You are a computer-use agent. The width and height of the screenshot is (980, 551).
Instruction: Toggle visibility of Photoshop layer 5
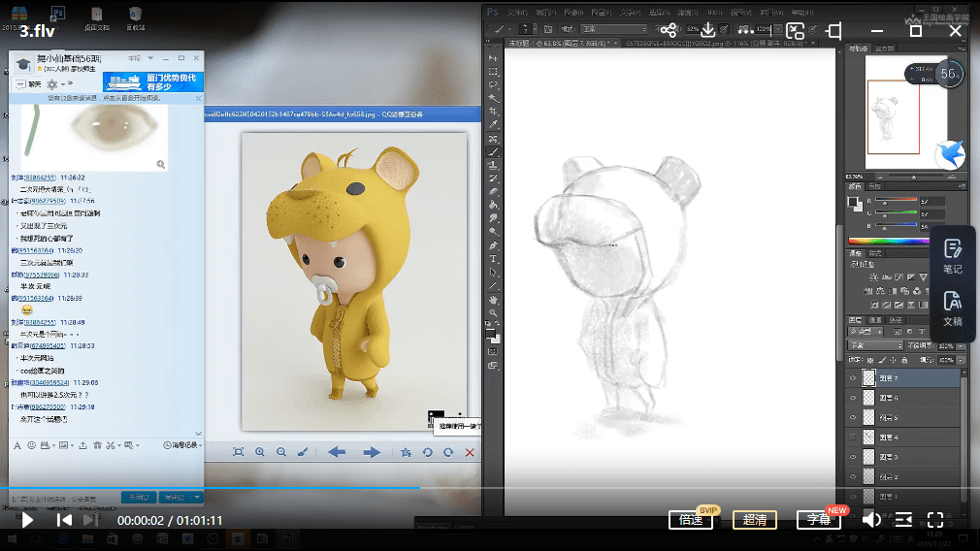coord(853,417)
